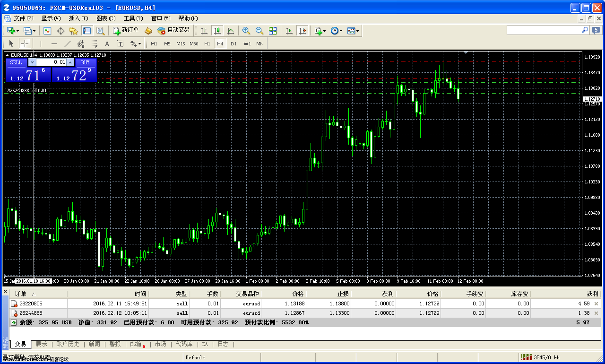Click the chart shift triangle marker atop chart
This screenshot has height=364, width=605.
pyautogui.click(x=467, y=53)
